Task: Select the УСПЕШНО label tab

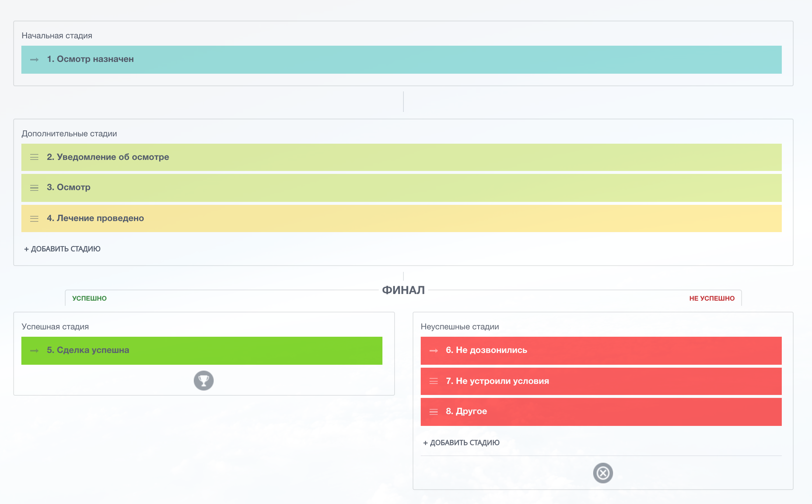Action: (x=89, y=298)
